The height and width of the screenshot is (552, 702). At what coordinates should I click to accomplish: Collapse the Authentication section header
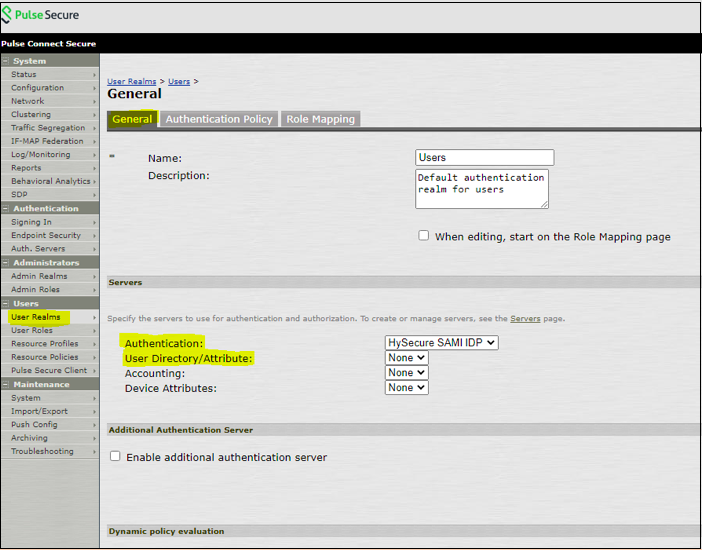6,208
